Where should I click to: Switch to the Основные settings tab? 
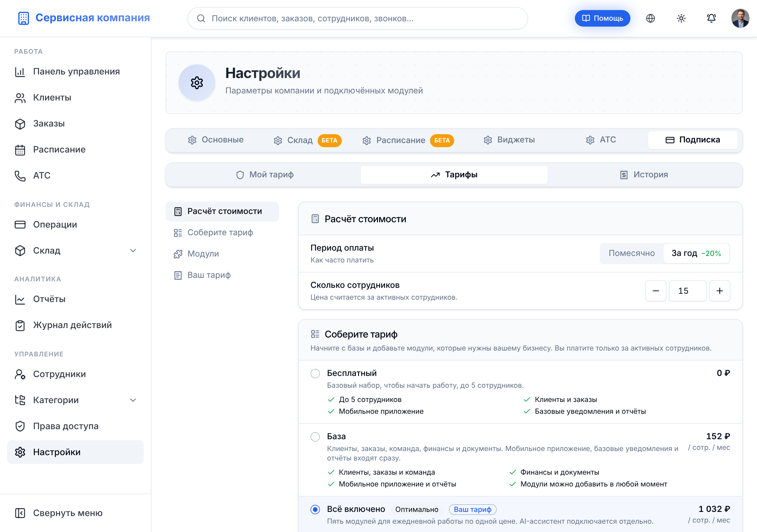(216, 140)
